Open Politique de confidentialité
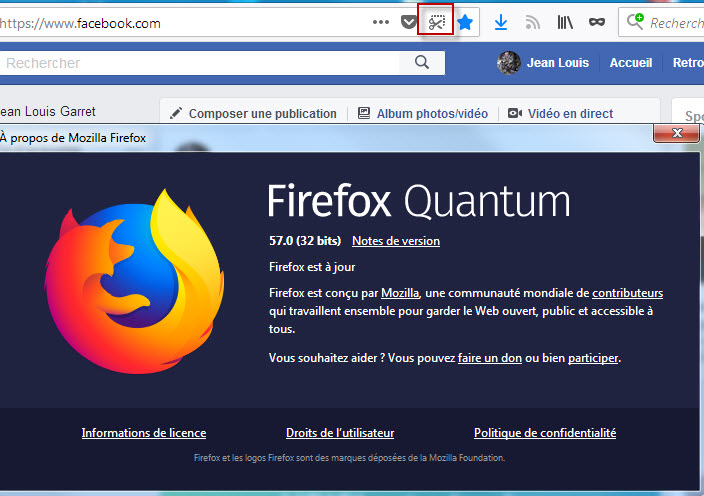 (545, 433)
